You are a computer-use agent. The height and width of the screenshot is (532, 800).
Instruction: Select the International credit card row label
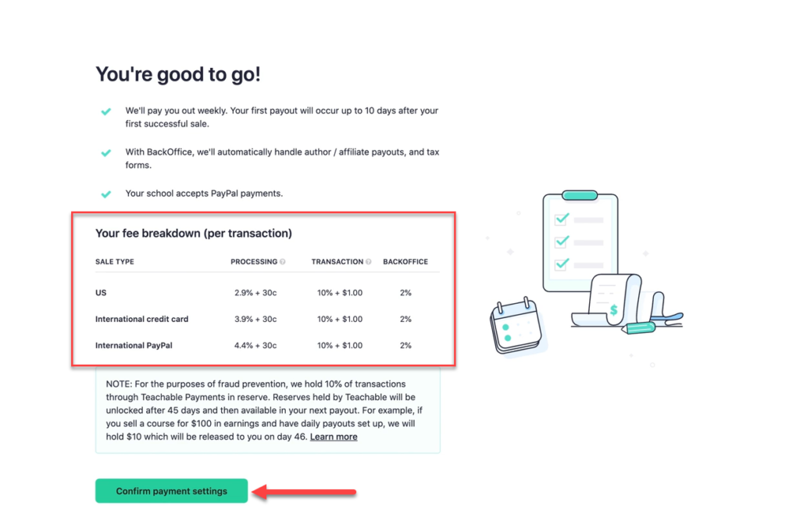[141, 319]
